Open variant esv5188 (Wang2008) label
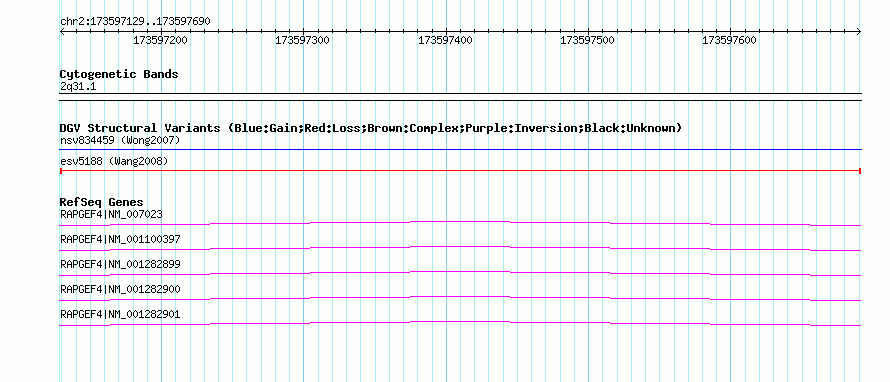 point(114,162)
